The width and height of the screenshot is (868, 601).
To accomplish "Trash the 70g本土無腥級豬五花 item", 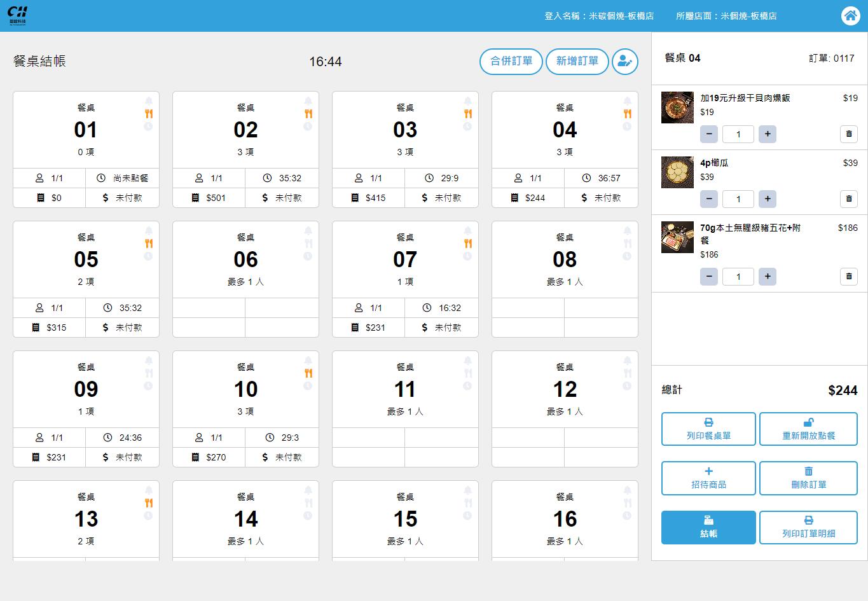I will (848, 277).
